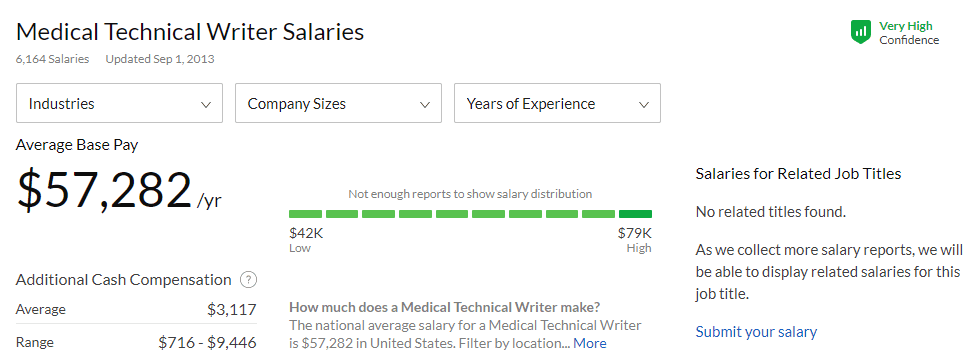Screen dimensions: 971x360
Task: Click the first green salary bar segment
Action: tap(305, 214)
